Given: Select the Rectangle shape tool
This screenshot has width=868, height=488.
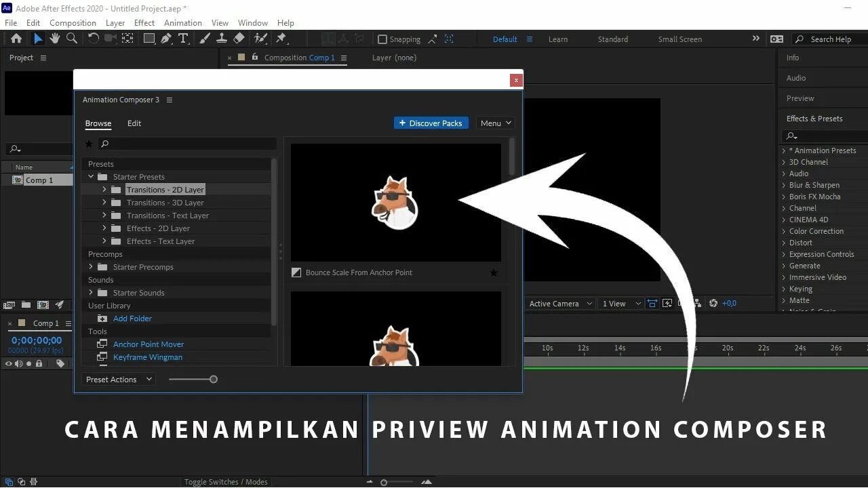Looking at the screenshot, I should coord(149,39).
